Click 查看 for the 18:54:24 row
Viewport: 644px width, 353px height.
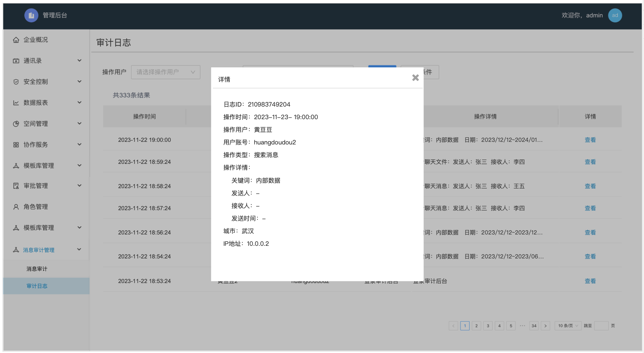pyautogui.click(x=590, y=256)
